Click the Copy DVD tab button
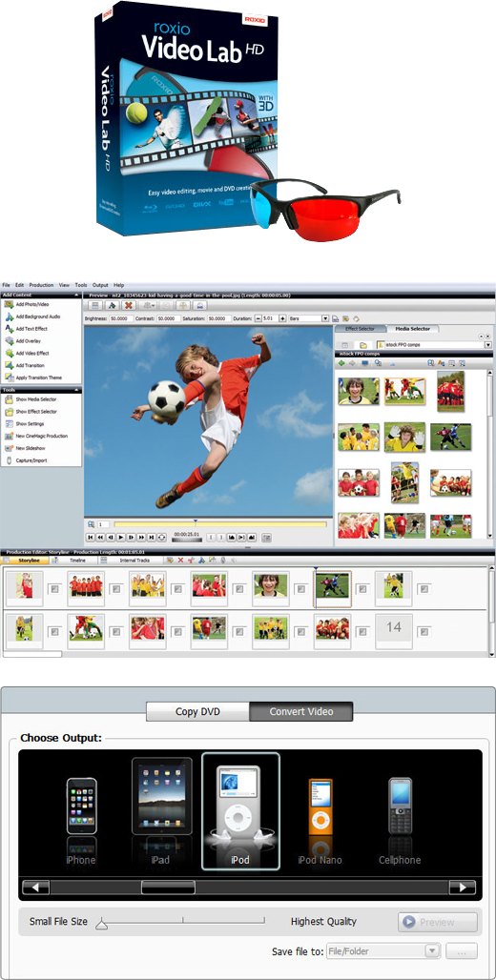This screenshot has height=980, width=496. [x=197, y=712]
